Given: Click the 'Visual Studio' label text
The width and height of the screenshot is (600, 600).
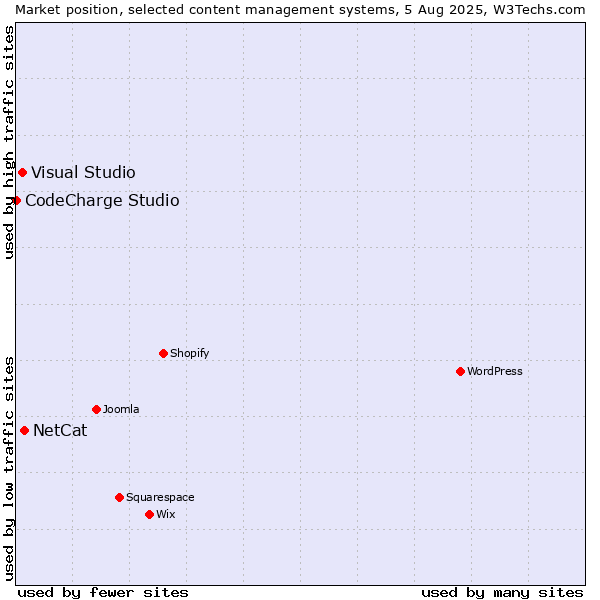Looking at the screenshot, I should pos(83,173).
